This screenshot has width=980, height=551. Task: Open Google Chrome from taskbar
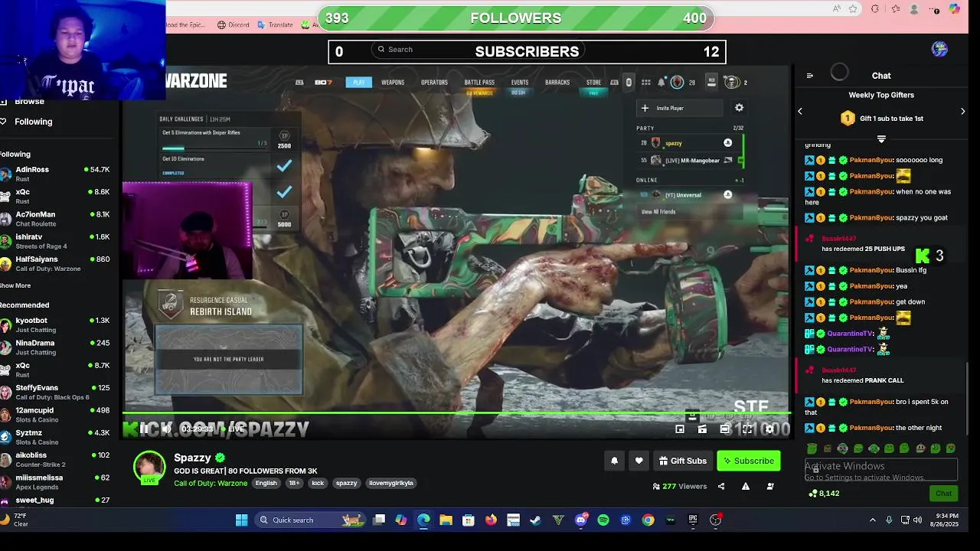(x=648, y=520)
